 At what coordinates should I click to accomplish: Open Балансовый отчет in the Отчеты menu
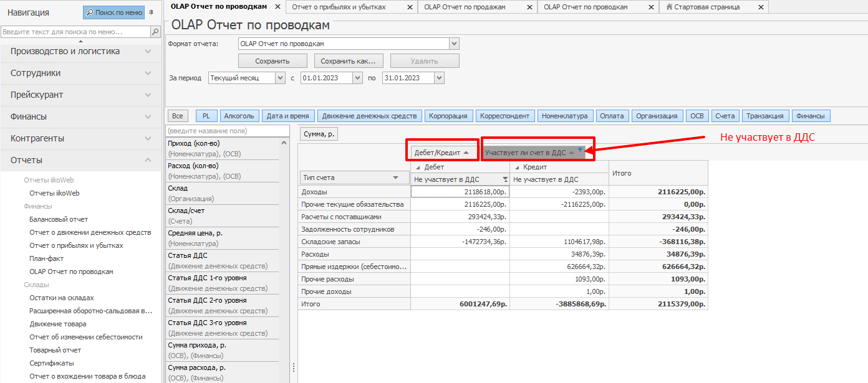click(x=59, y=219)
